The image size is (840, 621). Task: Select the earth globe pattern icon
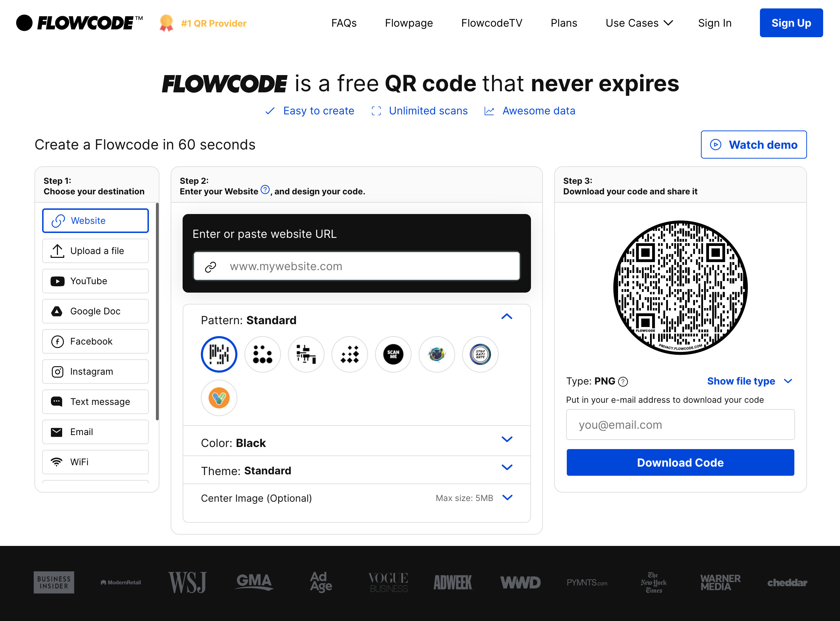(x=437, y=354)
